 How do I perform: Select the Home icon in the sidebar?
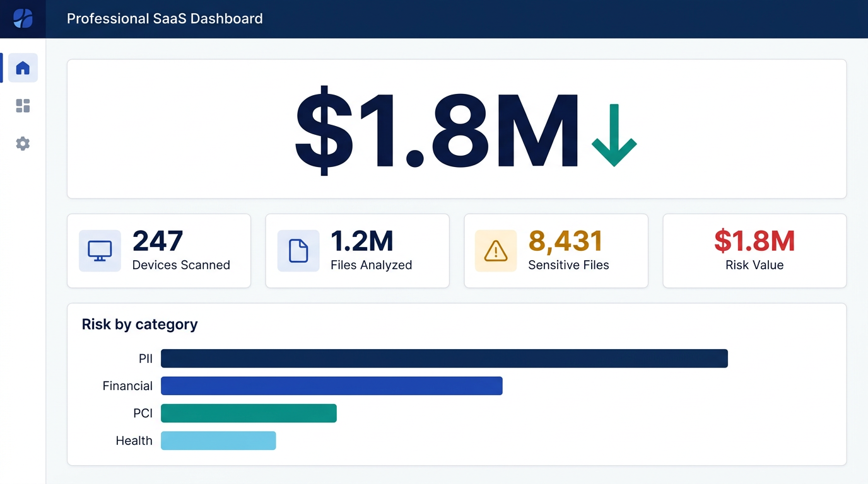pyautogui.click(x=22, y=67)
